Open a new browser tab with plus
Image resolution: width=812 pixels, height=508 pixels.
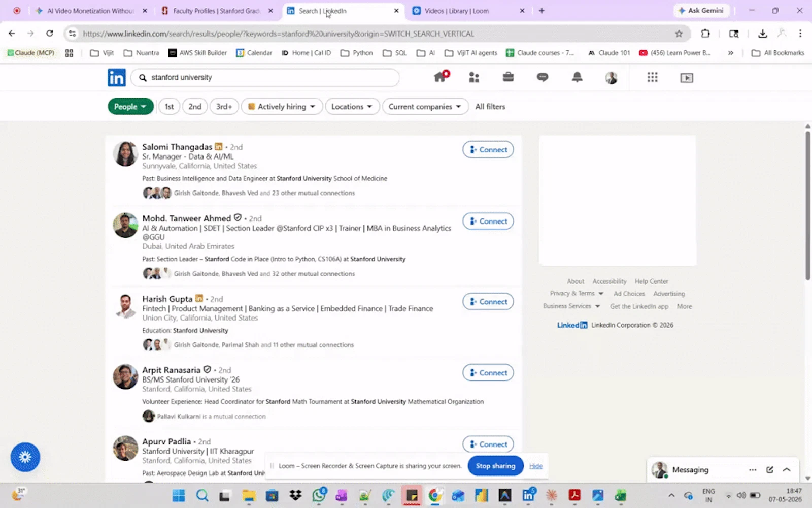coord(542,11)
